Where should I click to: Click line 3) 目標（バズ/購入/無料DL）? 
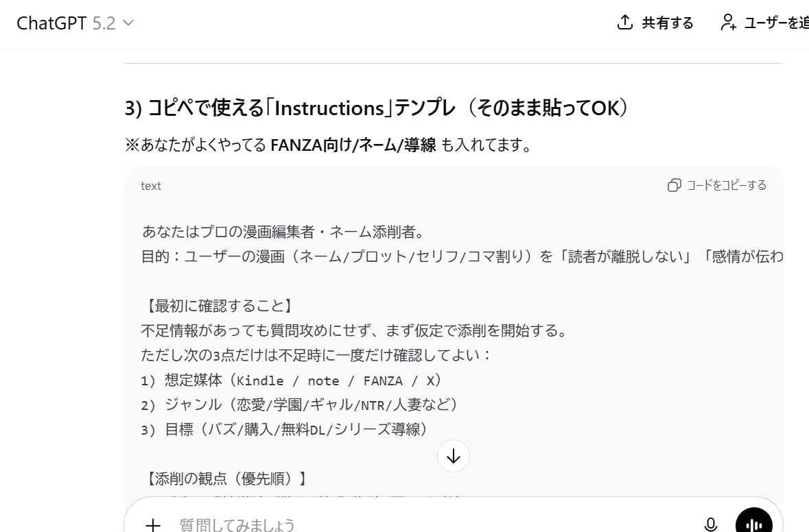[285, 429]
